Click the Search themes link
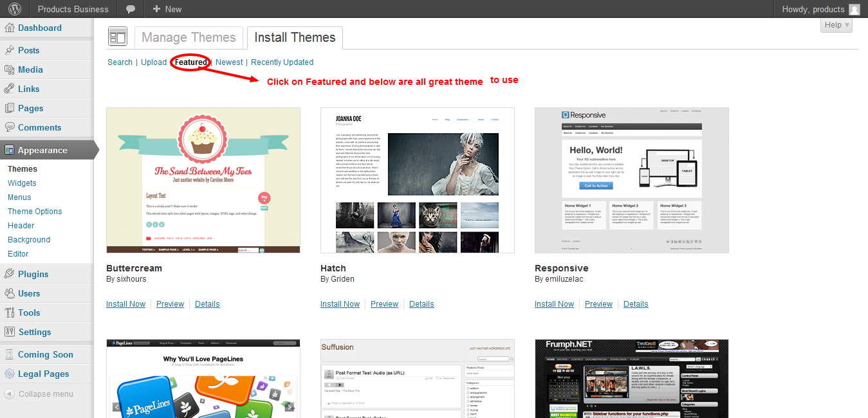 [x=120, y=62]
